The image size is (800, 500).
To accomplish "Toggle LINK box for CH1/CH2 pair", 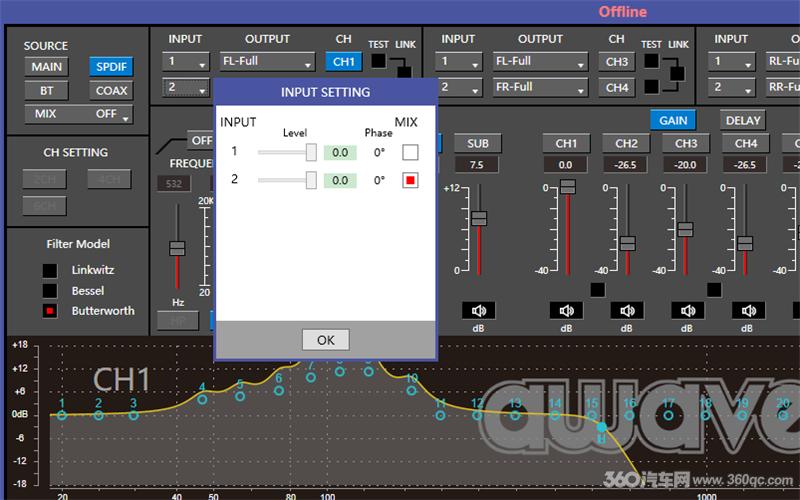I will tap(404, 72).
